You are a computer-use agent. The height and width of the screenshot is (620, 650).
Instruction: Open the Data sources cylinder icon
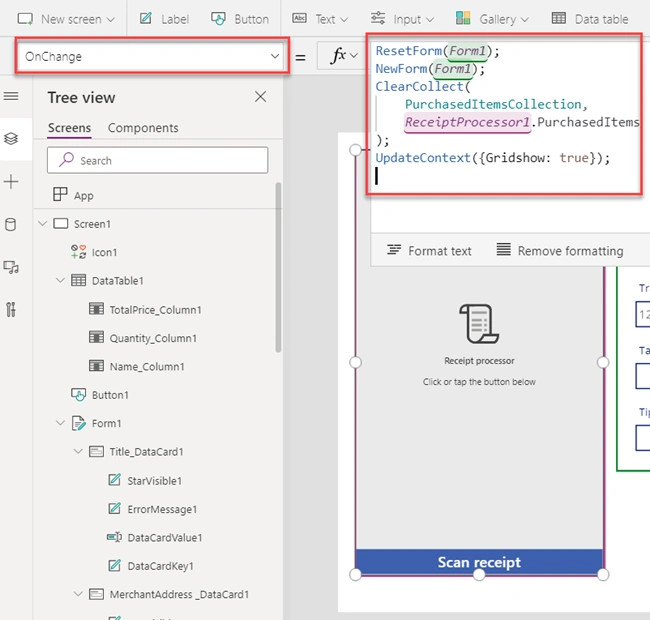(x=10, y=224)
